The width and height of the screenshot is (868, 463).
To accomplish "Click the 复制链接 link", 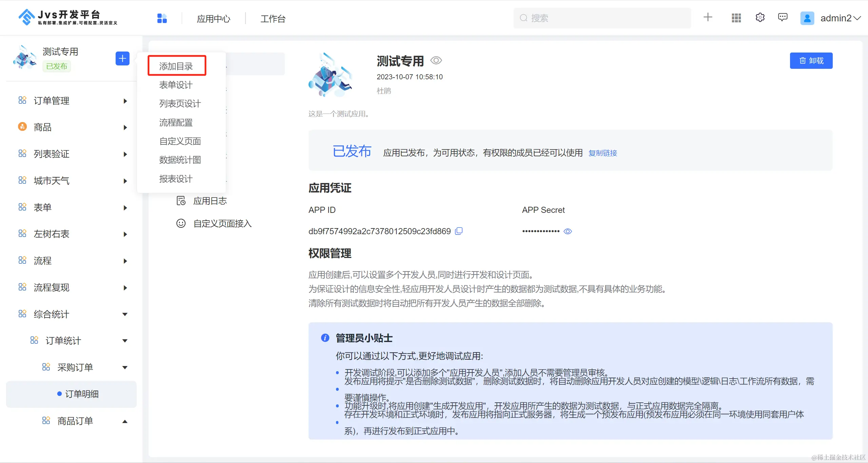I will [x=603, y=153].
